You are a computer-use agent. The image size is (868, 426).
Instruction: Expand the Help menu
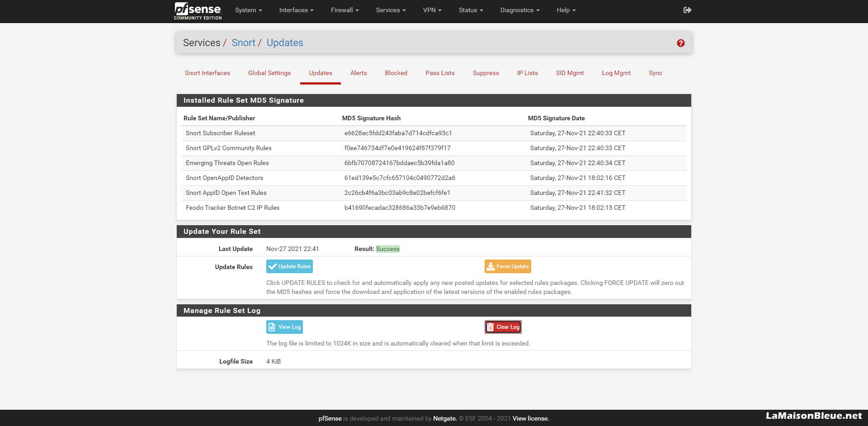pyautogui.click(x=566, y=10)
